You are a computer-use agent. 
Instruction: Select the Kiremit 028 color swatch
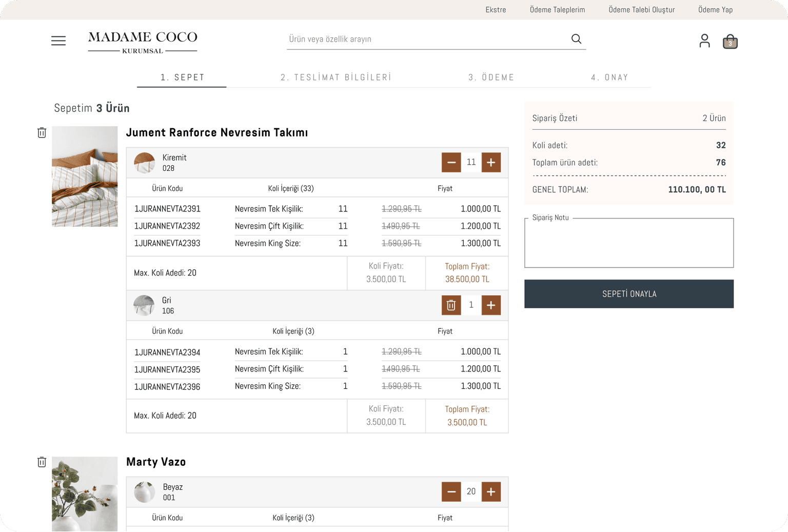(x=144, y=162)
